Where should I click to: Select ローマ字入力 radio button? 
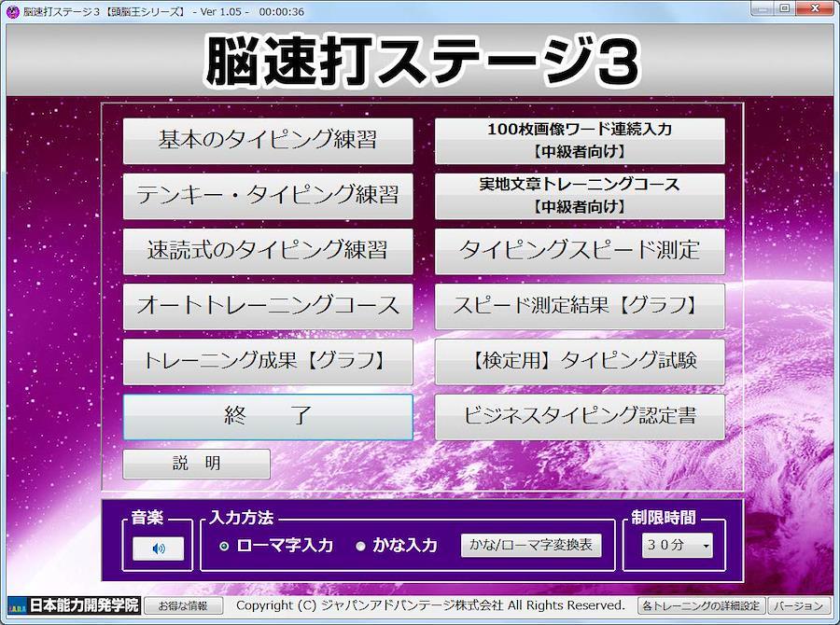224,547
